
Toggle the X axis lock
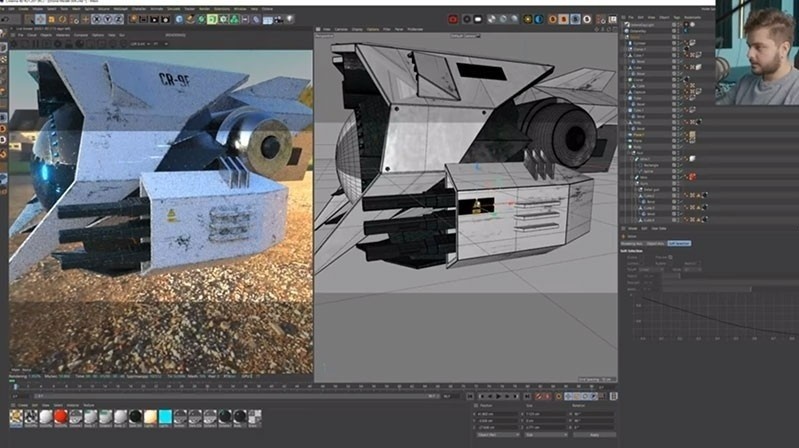coord(97,19)
